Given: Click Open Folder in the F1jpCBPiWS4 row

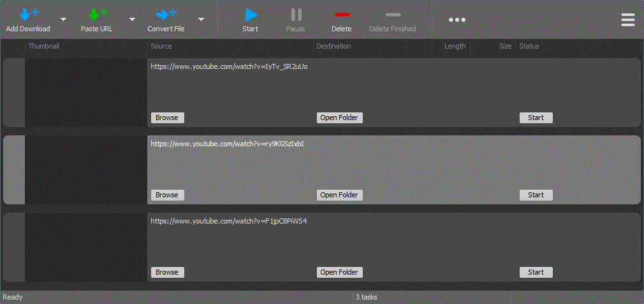Looking at the screenshot, I should [340, 272].
